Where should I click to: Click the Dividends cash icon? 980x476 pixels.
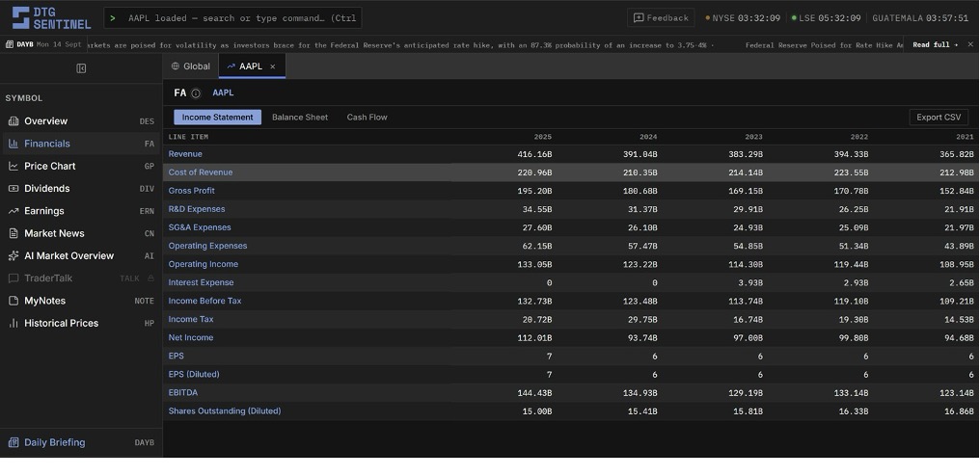pyautogui.click(x=14, y=189)
